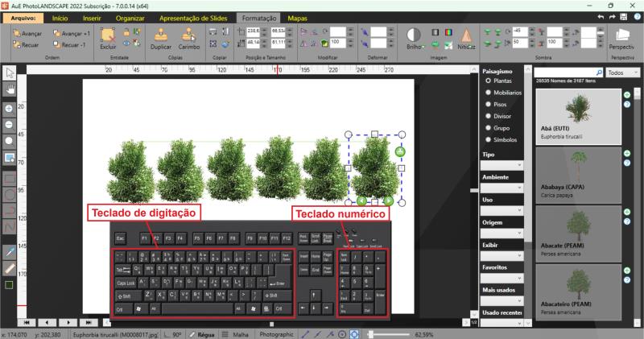Viewport: 644px width, 339px height.
Task: Open the Exibir dropdown
Action: [x=502, y=255]
